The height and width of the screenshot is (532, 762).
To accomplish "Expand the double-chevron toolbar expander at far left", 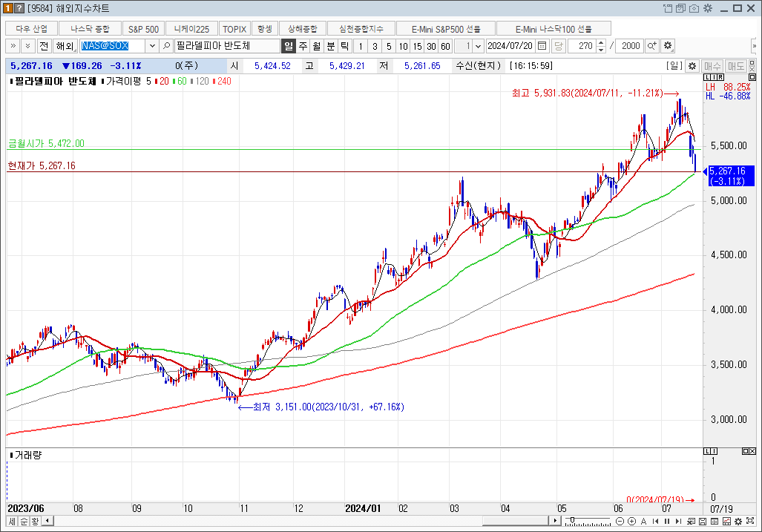I will [x=14, y=46].
